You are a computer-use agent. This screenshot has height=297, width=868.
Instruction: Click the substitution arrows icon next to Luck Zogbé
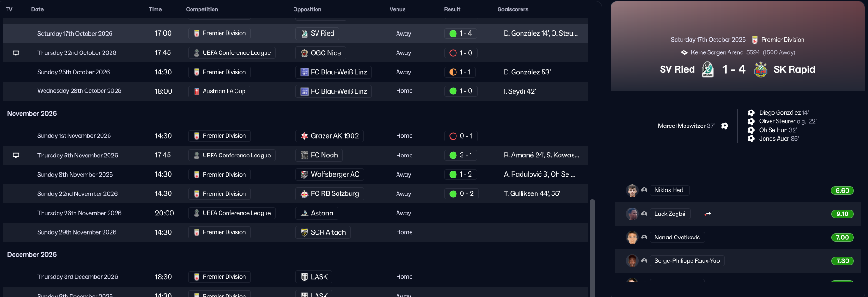(x=707, y=214)
